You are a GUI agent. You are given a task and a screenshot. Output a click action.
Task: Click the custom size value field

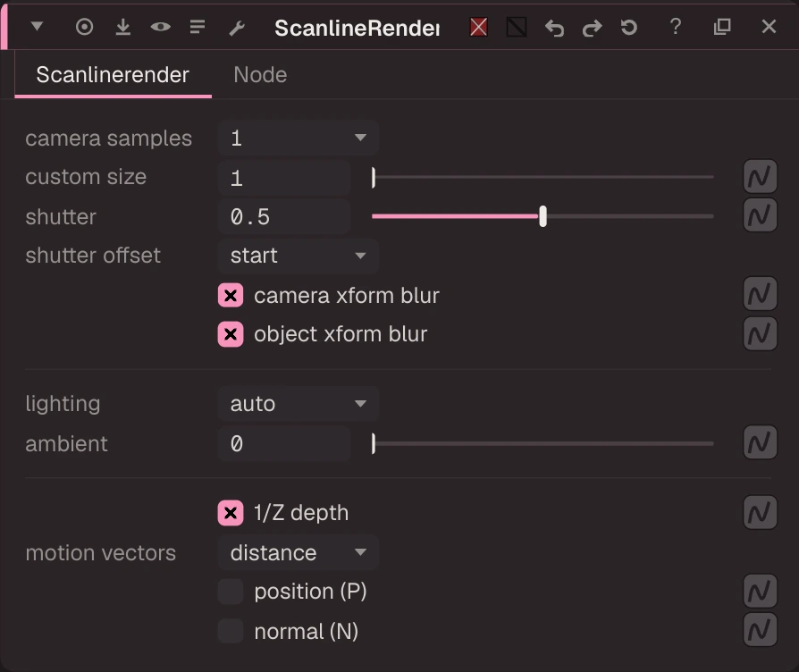(284, 178)
